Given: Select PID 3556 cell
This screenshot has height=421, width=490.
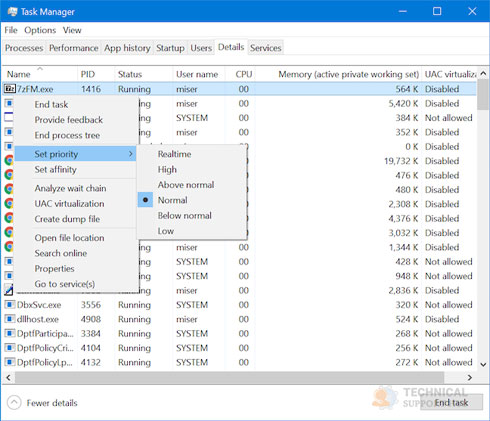Looking at the screenshot, I should pos(90,305).
